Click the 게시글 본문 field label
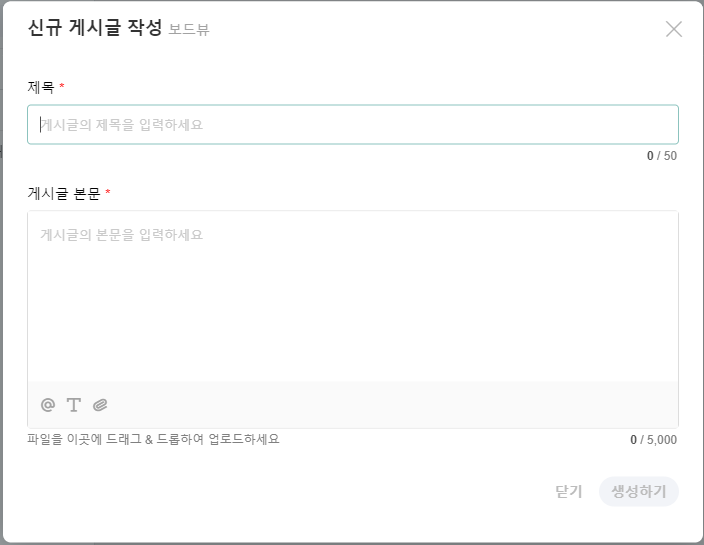704x545 pixels. (x=64, y=193)
